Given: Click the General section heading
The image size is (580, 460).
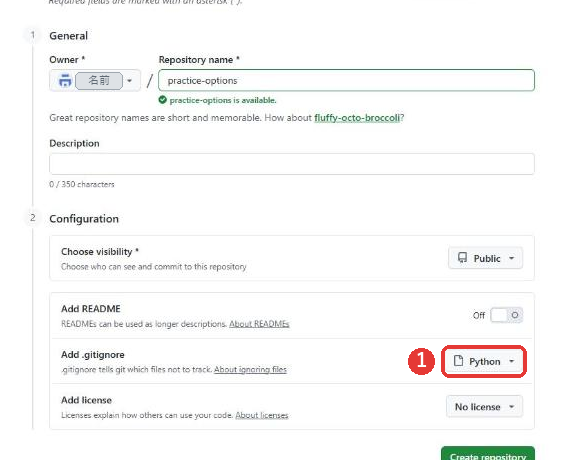Looking at the screenshot, I should [68, 36].
